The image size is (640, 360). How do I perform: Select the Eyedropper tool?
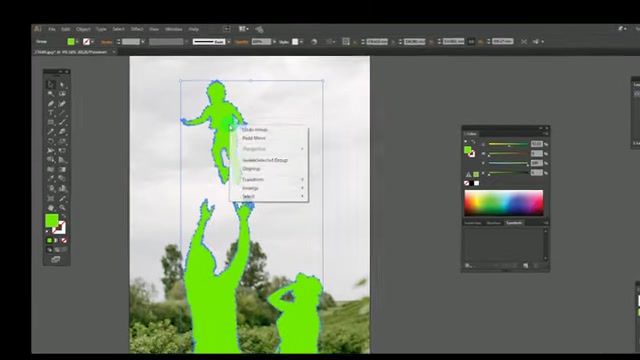(51, 179)
